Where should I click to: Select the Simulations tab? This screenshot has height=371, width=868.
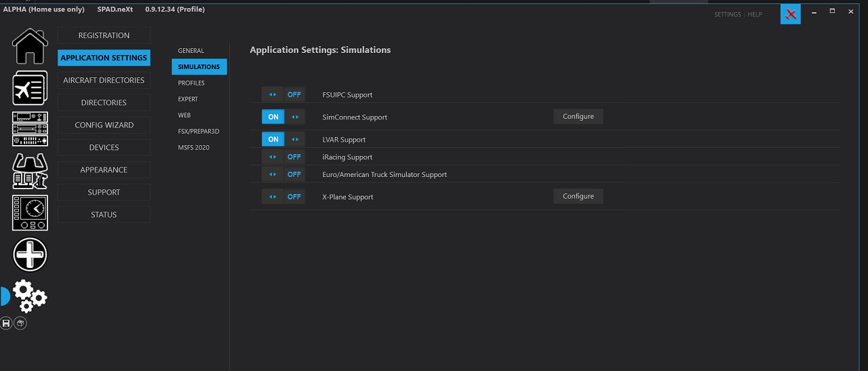click(199, 66)
